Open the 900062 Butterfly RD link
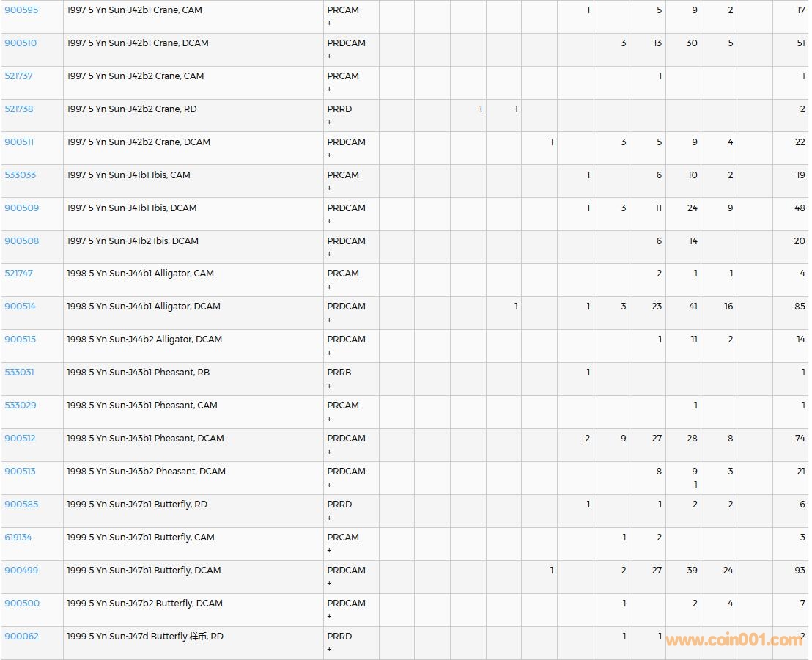812x660 pixels. (x=22, y=637)
